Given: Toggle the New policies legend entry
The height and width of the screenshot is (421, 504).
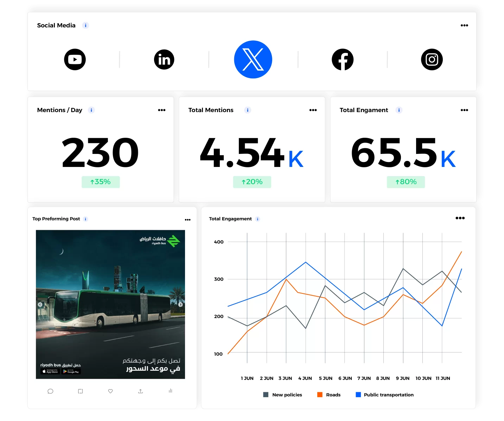Looking at the screenshot, I should click(x=283, y=394).
